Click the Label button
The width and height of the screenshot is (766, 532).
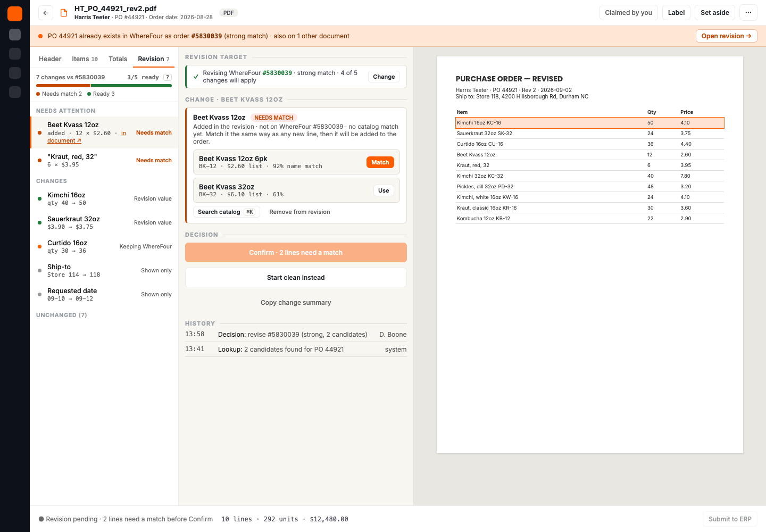click(677, 13)
